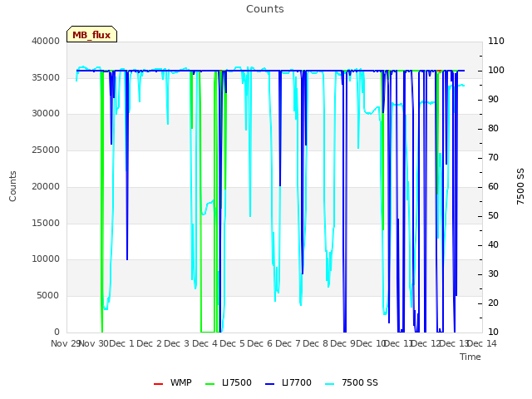The width and height of the screenshot is (532, 399).
Task: Click the 30000 left axis tick
Action: (46, 113)
